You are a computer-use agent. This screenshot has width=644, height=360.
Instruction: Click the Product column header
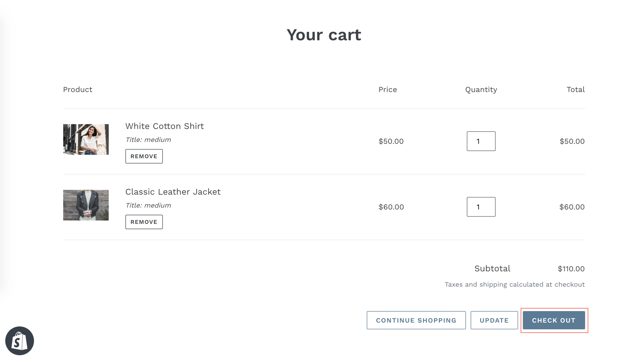point(78,89)
